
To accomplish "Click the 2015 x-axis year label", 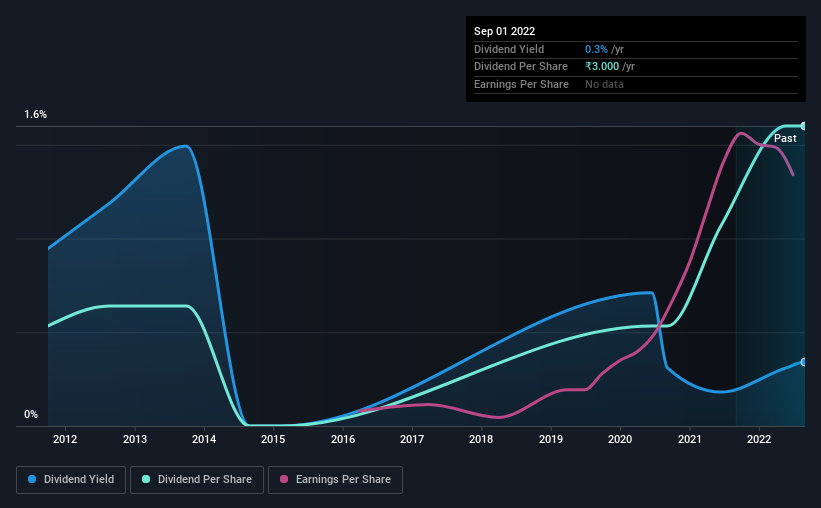I will click(x=273, y=439).
